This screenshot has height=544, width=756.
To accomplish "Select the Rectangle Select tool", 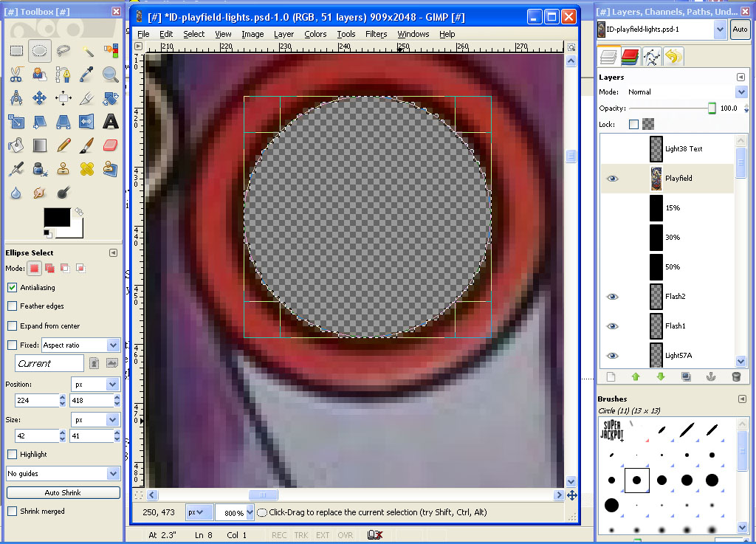I will (16, 51).
